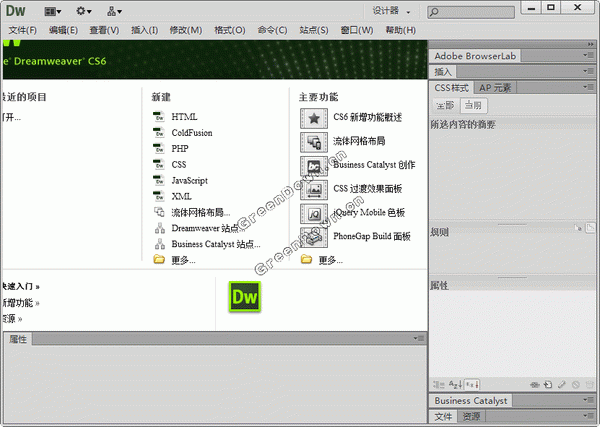Click the CSS 过渡效果面板 feature icon
600x427 pixels.
[314, 190]
